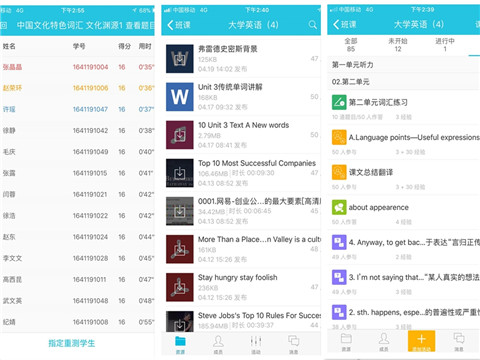Tap the audio icon for 10 Unit 3 Text A New words
The image size is (480, 360).
180,135
